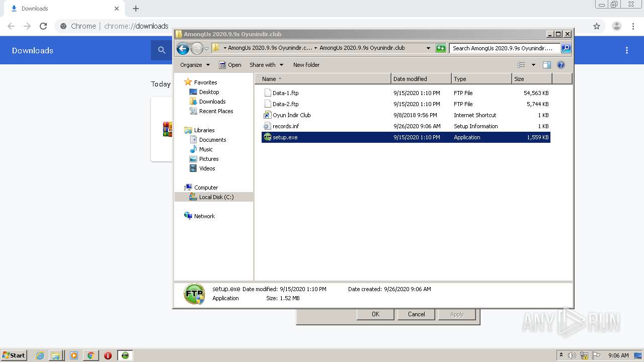Select Network in the navigation pane
This screenshot has width=644, height=362.
[200, 216]
